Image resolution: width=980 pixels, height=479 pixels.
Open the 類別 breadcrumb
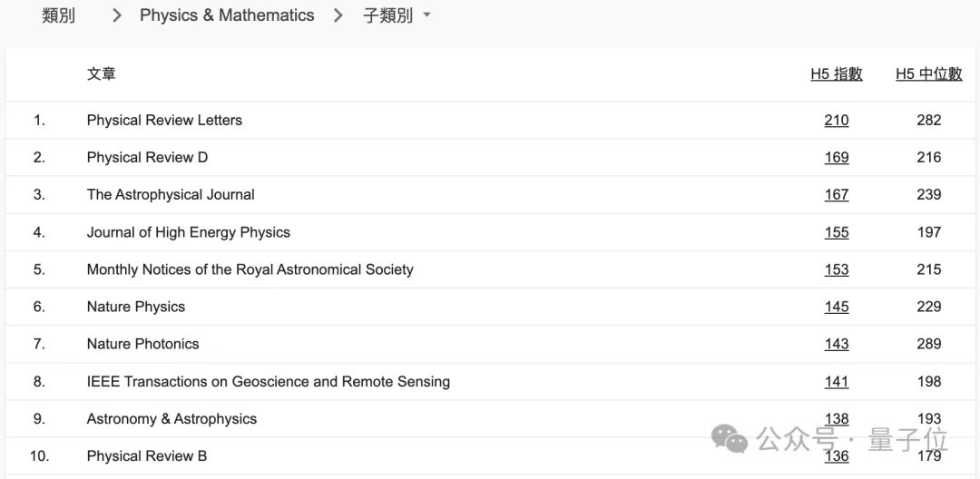point(58,15)
